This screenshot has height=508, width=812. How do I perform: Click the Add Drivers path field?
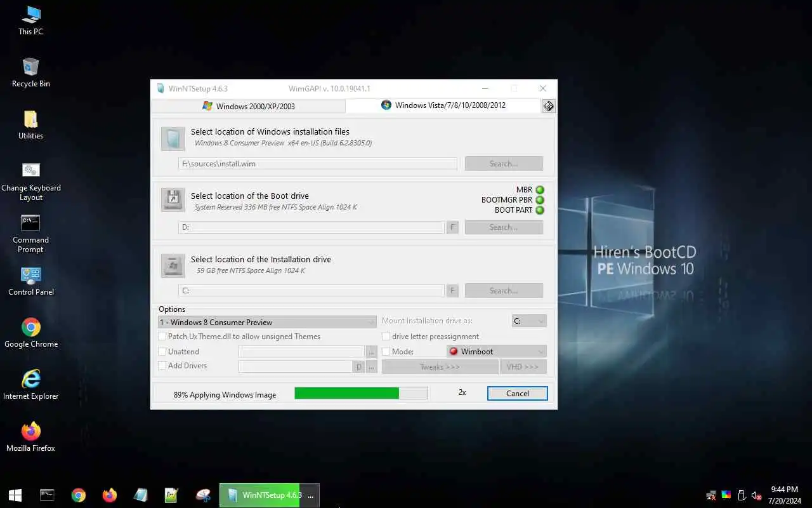[x=295, y=366]
